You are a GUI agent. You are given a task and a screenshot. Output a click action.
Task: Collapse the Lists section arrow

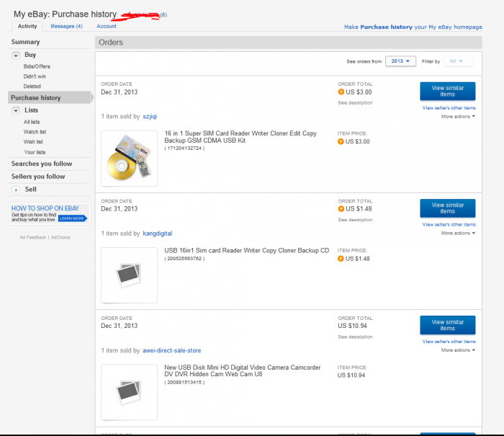click(16, 110)
